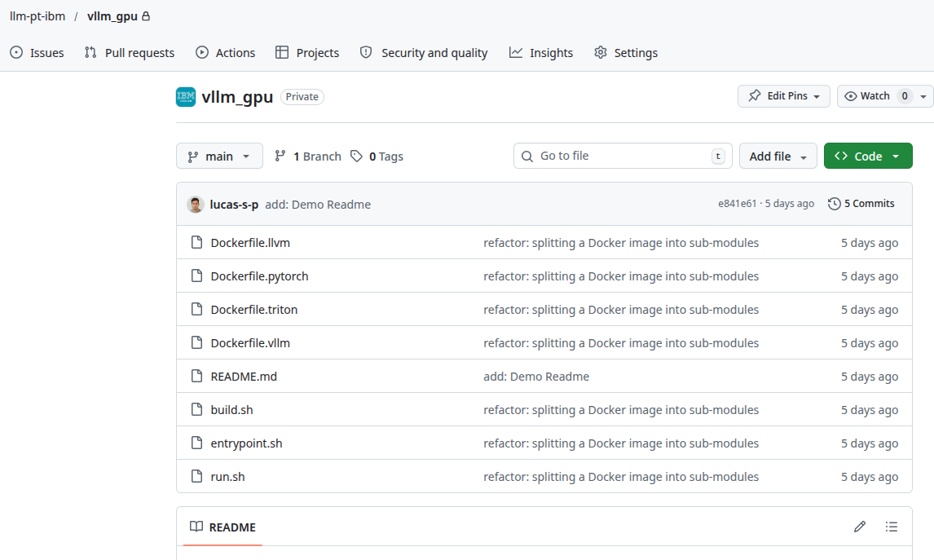Go to llm-pt-ibm organization breadcrumb

click(x=37, y=16)
